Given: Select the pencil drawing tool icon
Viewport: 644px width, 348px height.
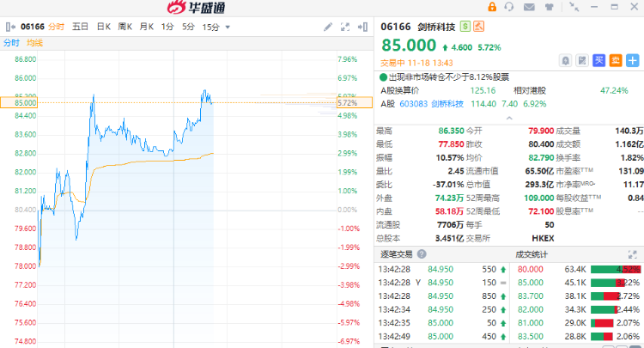Looking at the screenshot, I should coord(328,27).
